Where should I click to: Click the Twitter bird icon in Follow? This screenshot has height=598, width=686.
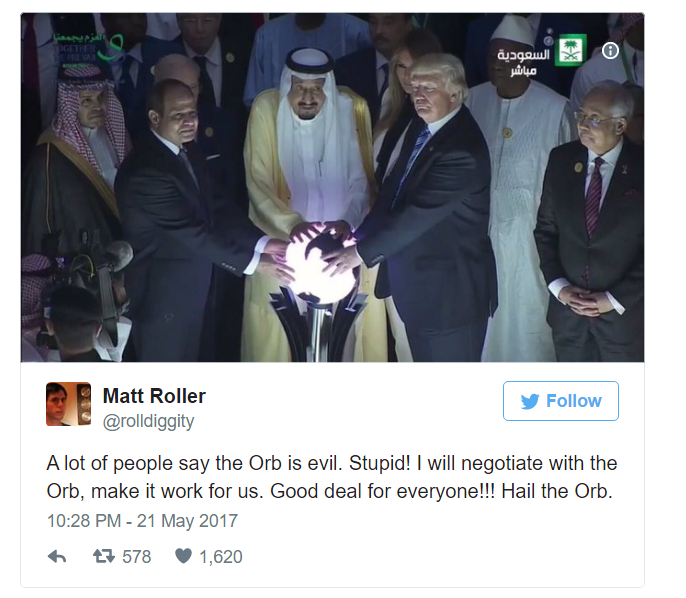pos(530,401)
